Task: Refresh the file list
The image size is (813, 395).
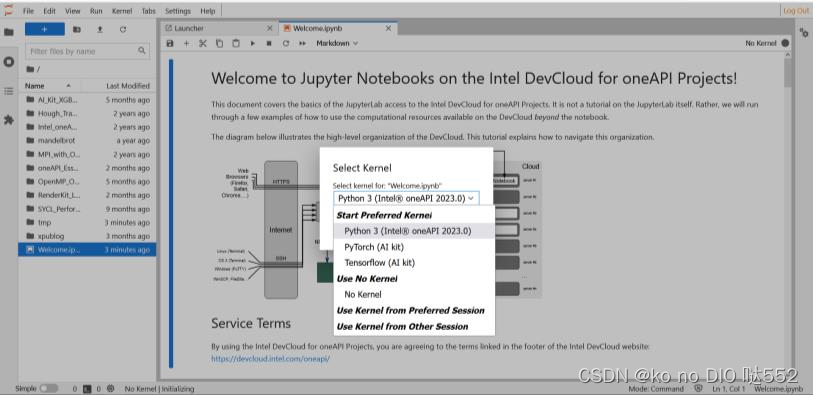Action: click(123, 30)
